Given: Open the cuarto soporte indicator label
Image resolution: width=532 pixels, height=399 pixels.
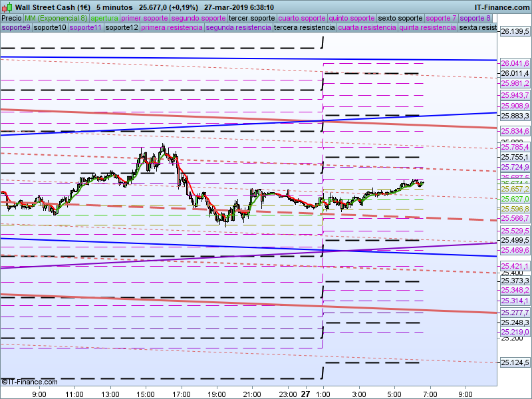Looking at the screenshot, I should 302,19.
